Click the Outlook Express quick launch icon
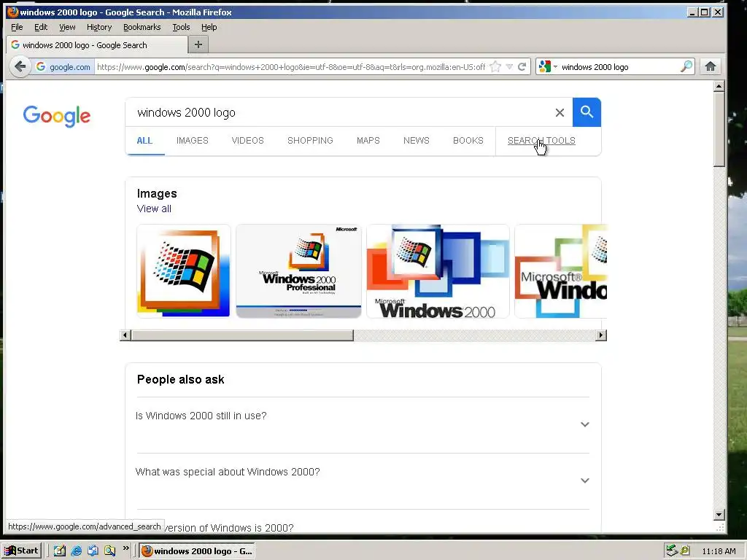Viewport: 747px width, 560px height. click(x=93, y=551)
